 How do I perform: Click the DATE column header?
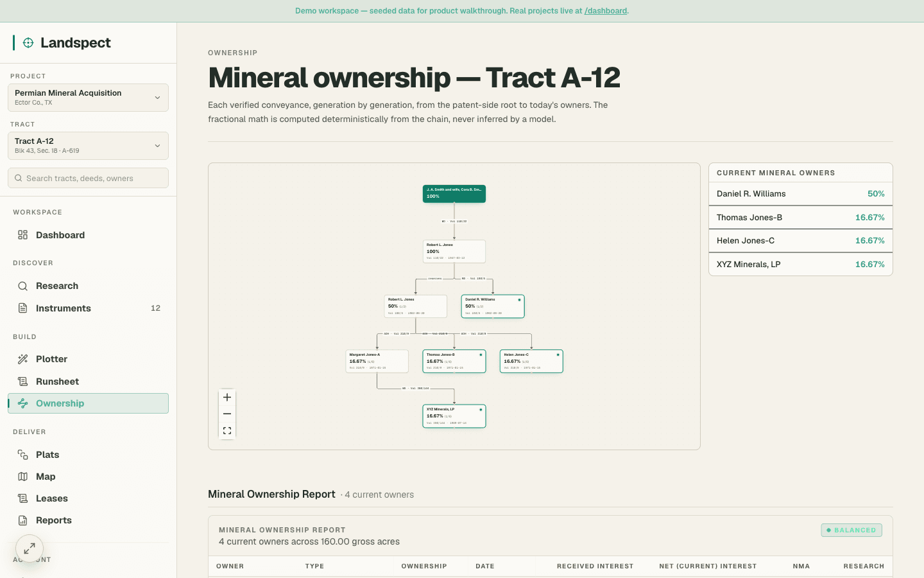pyautogui.click(x=485, y=566)
